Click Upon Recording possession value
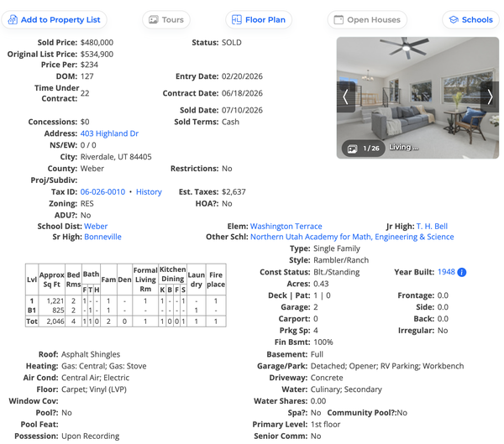504x444 pixels. (91, 436)
